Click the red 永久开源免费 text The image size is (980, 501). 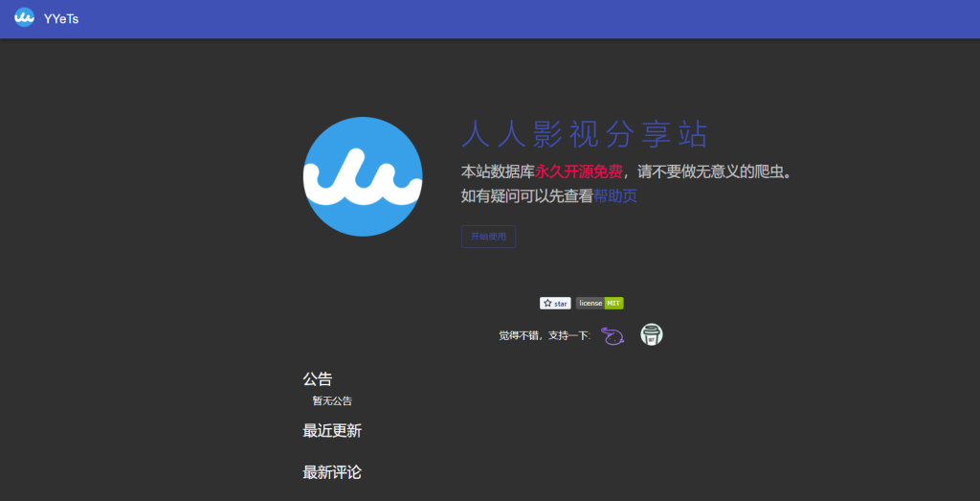coord(579,171)
